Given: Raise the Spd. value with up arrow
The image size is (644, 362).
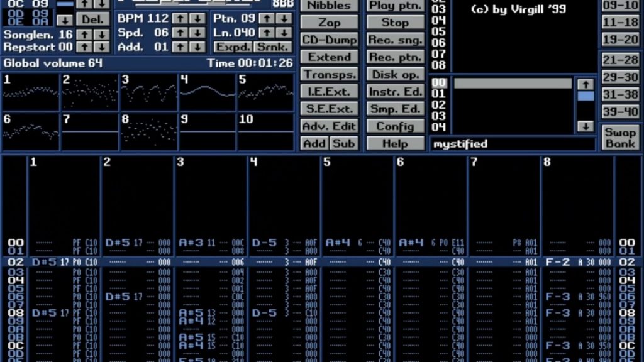Looking at the screenshot, I should pyautogui.click(x=180, y=33).
